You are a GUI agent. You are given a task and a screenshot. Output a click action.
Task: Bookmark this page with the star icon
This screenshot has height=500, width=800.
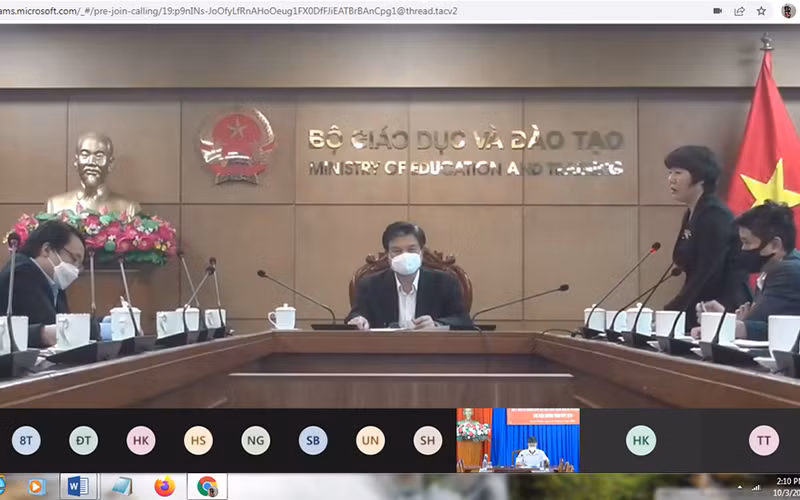coord(761,11)
